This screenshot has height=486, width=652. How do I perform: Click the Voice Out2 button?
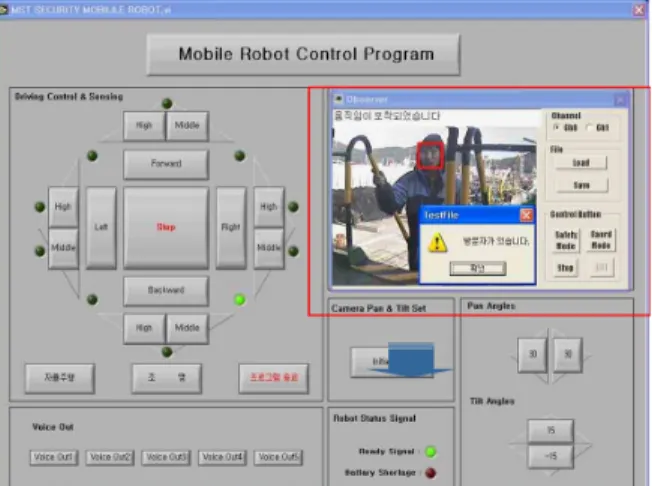[110, 457]
